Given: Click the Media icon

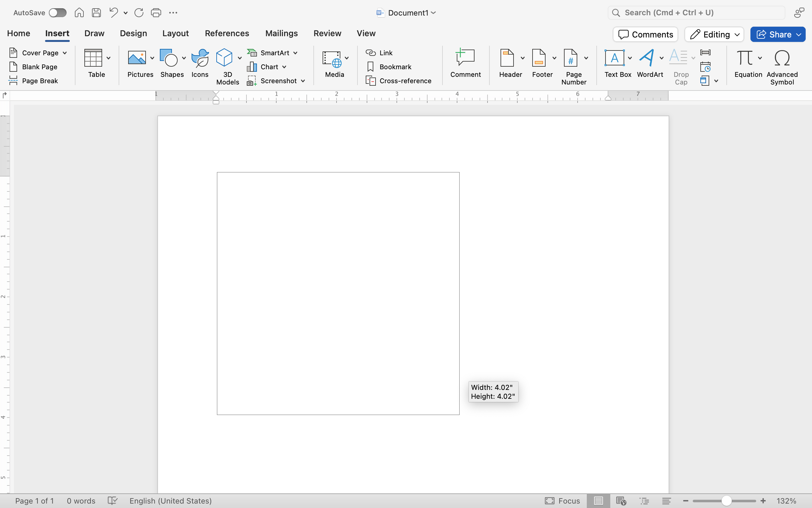Looking at the screenshot, I should [x=332, y=59].
